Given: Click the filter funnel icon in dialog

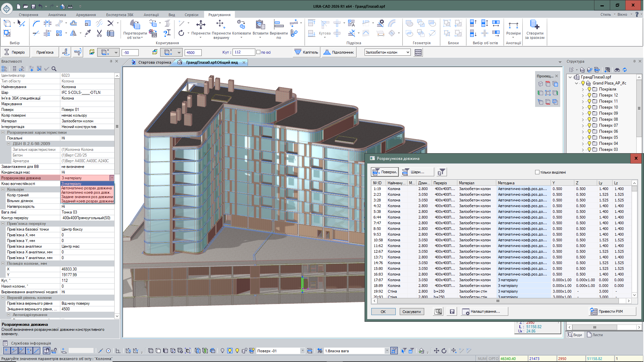Looking at the screenshot, I should tap(442, 172).
